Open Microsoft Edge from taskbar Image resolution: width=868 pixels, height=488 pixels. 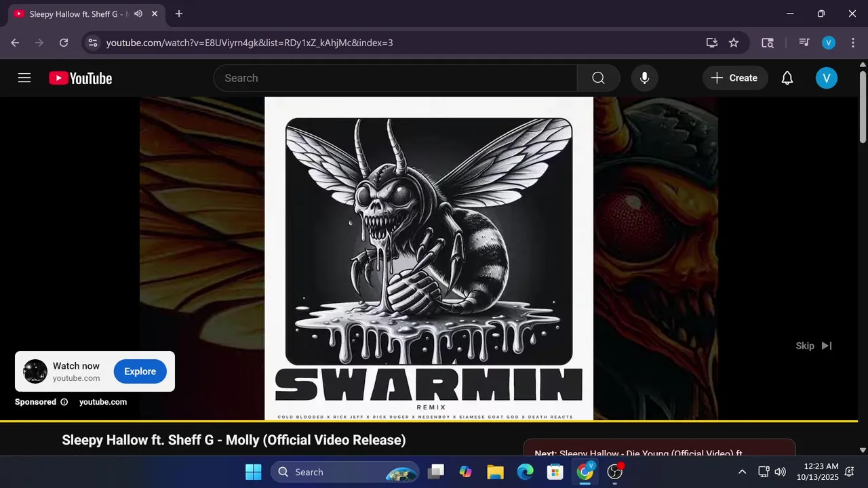(x=525, y=472)
